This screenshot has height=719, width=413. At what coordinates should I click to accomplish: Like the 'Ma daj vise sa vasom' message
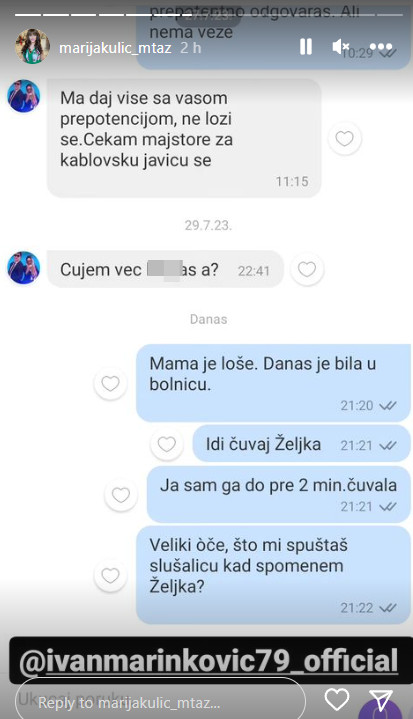[345, 138]
